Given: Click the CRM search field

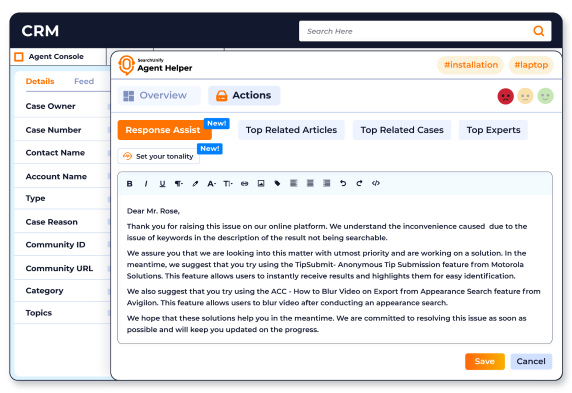Looking at the screenshot, I should pyautogui.click(x=425, y=31).
